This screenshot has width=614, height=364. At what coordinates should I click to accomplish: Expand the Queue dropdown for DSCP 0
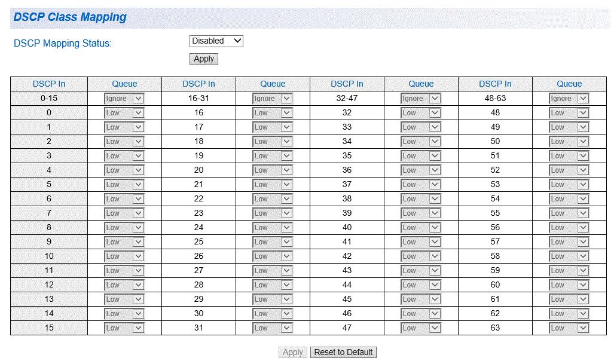pos(124,113)
